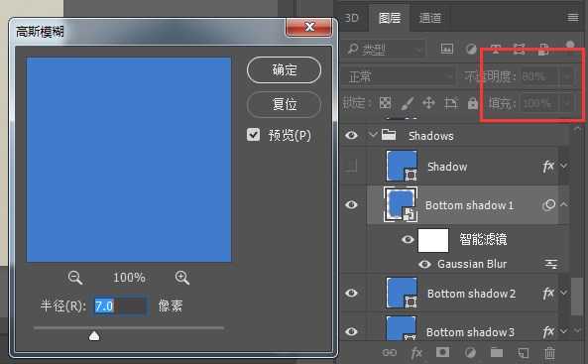This screenshot has width=588, height=364.
Task: Click the 半径(R) radius input field
Action: 120,306
